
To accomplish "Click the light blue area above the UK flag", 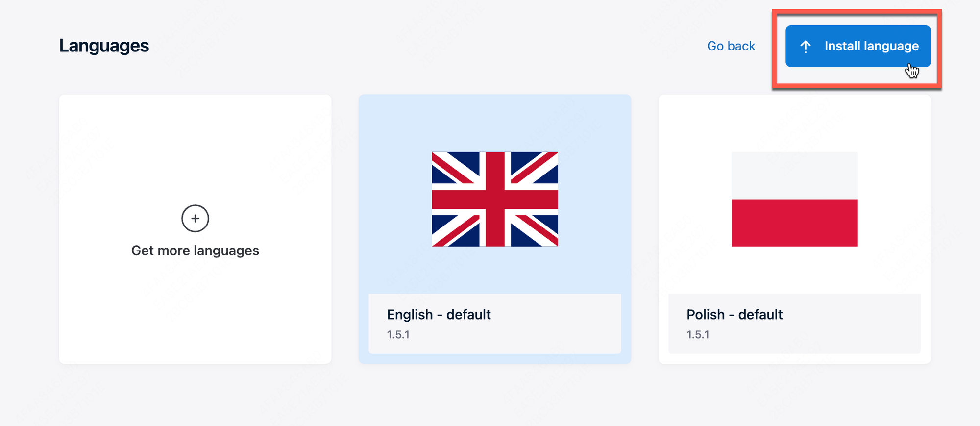I will click(495, 124).
